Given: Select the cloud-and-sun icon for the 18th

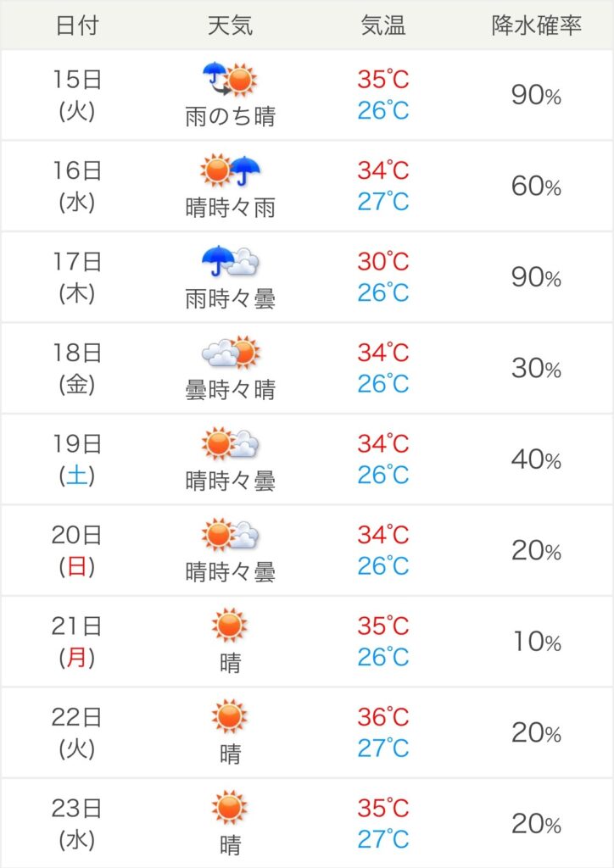Looking at the screenshot, I should pos(231,352).
